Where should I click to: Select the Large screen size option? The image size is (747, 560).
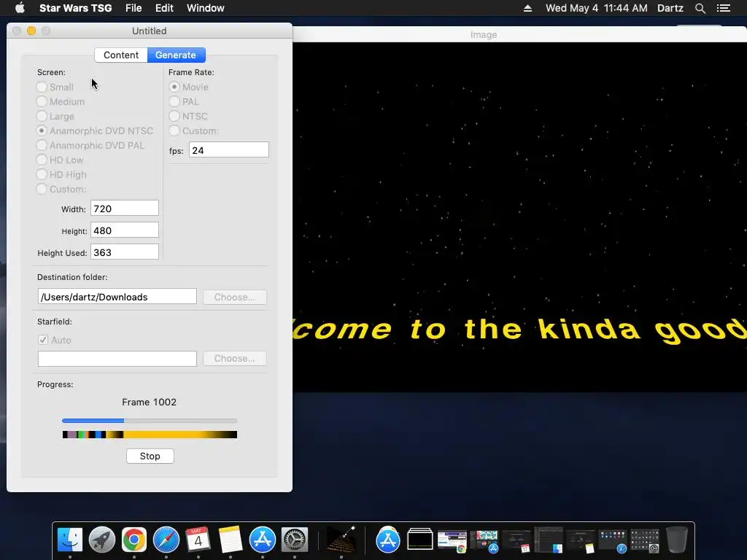tap(42, 116)
